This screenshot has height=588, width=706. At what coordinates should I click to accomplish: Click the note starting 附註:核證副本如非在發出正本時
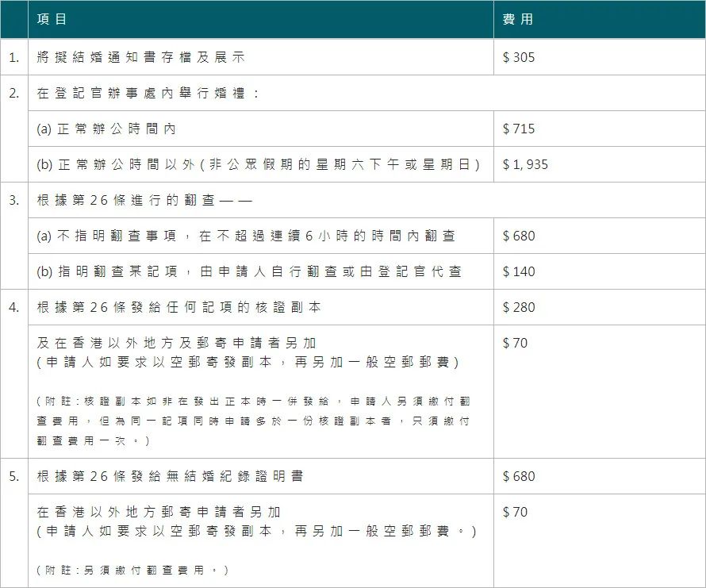point(254,421)
